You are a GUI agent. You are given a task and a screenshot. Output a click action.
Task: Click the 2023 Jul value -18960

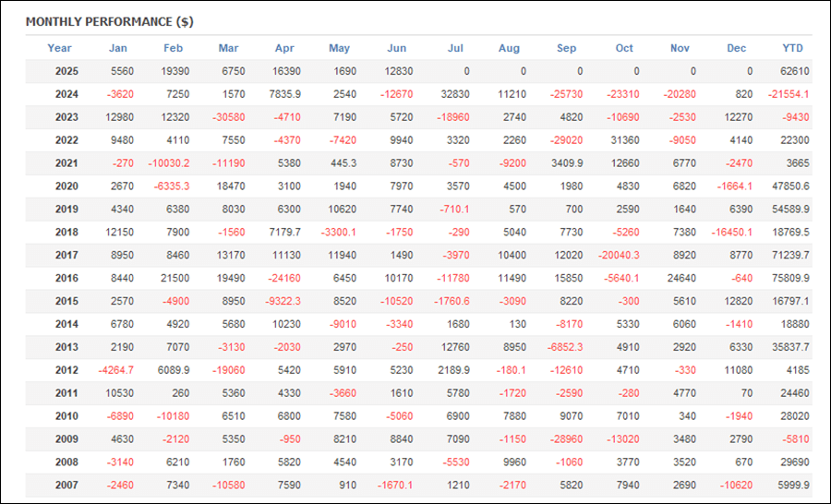pyautogui.click(x=453, y=117)
